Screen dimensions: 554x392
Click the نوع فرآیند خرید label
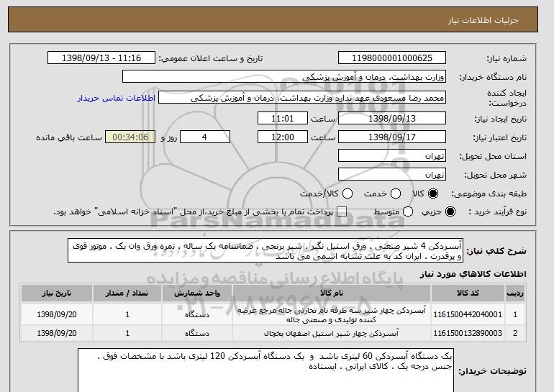[x=497, y=212]
